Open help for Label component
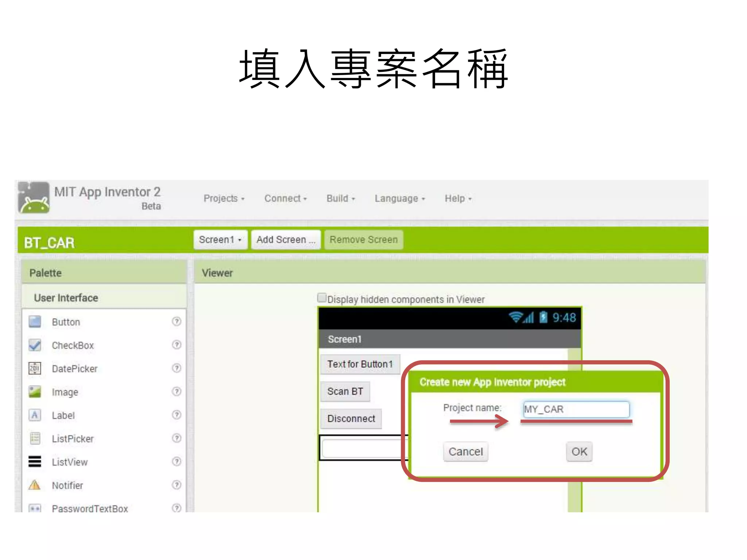 point(177,415)
